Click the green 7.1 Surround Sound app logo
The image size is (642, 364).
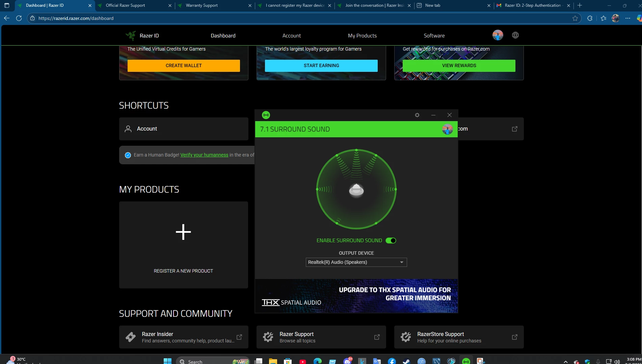[x=266, y=115]
